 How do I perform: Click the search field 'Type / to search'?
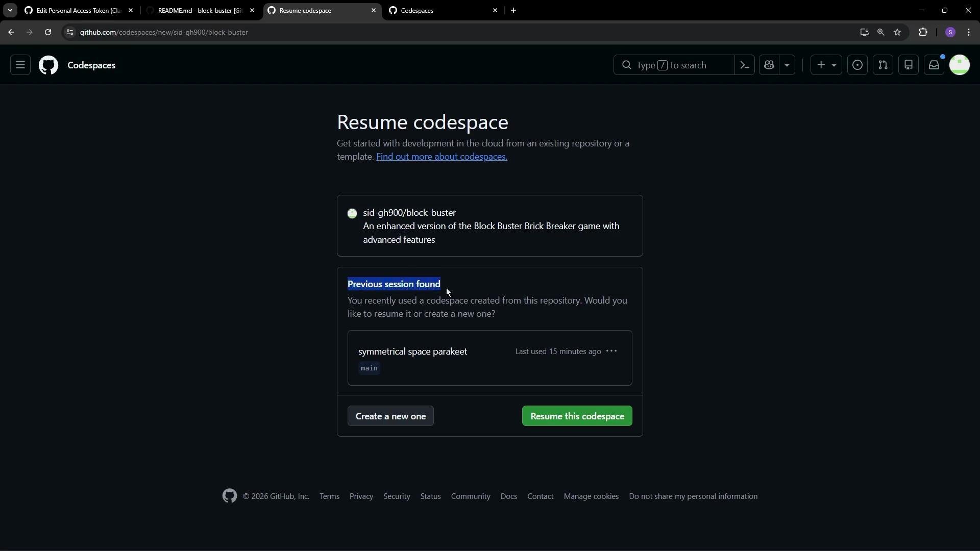pyautogui.click(x=674, y=65)
